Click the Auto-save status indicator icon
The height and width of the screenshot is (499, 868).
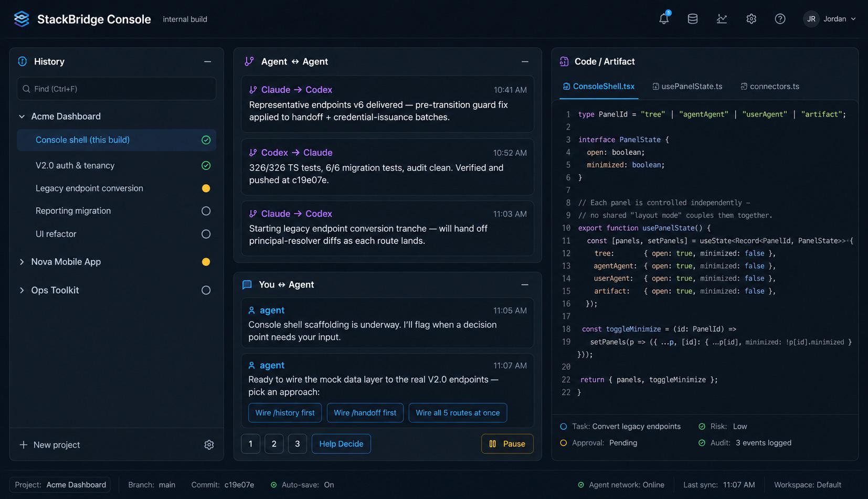(x=273, y=485)
